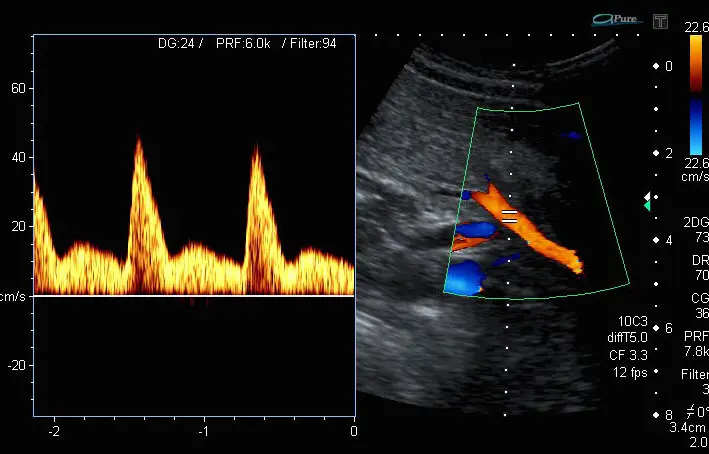Click the cm/s spectral axis unit label
This screenshot has width=709, height=454.
(13, 296)
